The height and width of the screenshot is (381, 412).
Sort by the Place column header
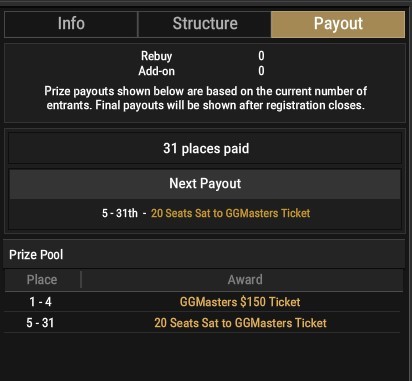point(42,280)
